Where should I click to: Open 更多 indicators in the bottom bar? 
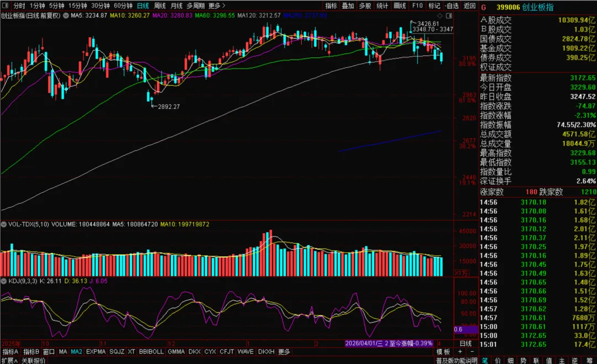(x=284, y=352)
